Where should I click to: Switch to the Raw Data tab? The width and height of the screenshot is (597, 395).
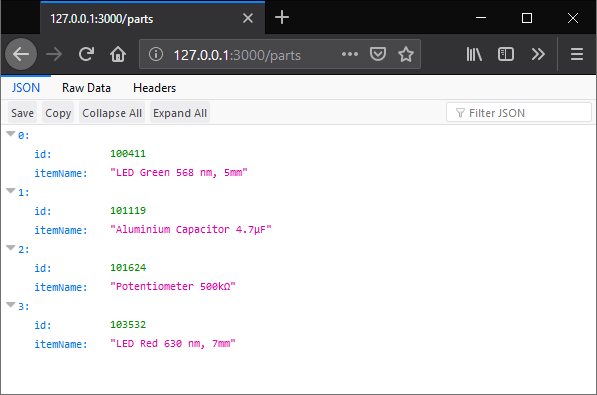(x=86, y=88)
